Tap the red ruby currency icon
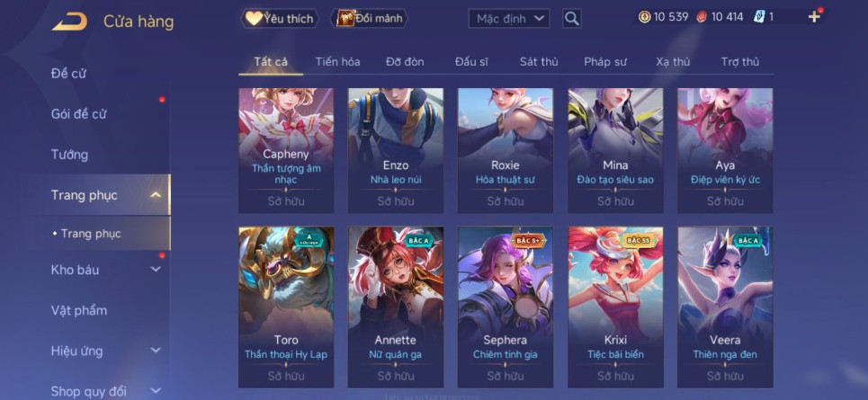 tap(702, 17)
